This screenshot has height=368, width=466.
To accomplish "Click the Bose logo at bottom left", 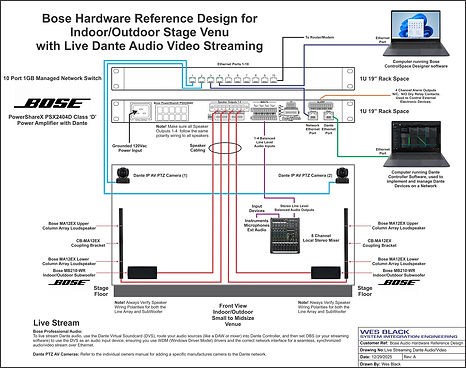I will pos(69,283).
